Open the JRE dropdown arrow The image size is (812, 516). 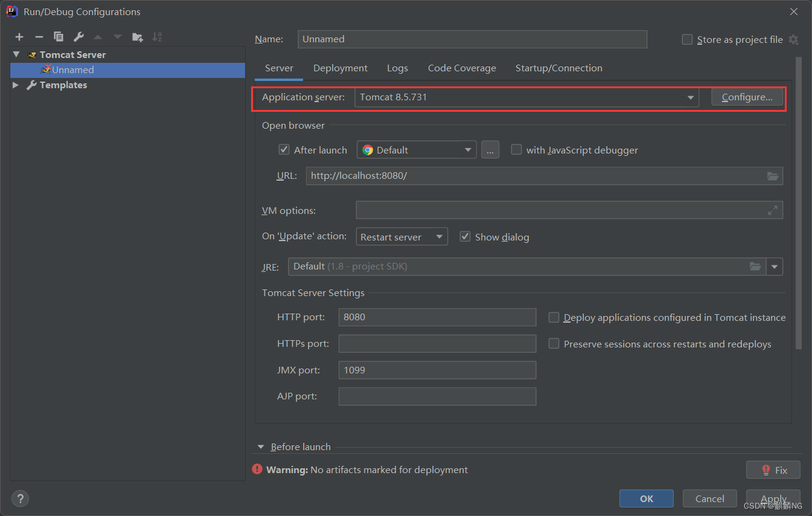click(775, 266)
